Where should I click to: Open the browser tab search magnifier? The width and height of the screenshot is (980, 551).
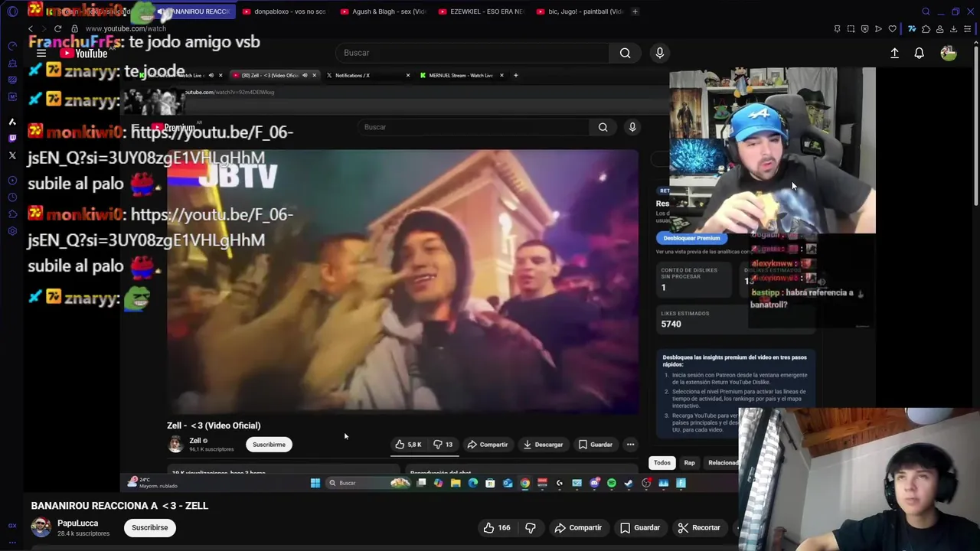[926, 11]
